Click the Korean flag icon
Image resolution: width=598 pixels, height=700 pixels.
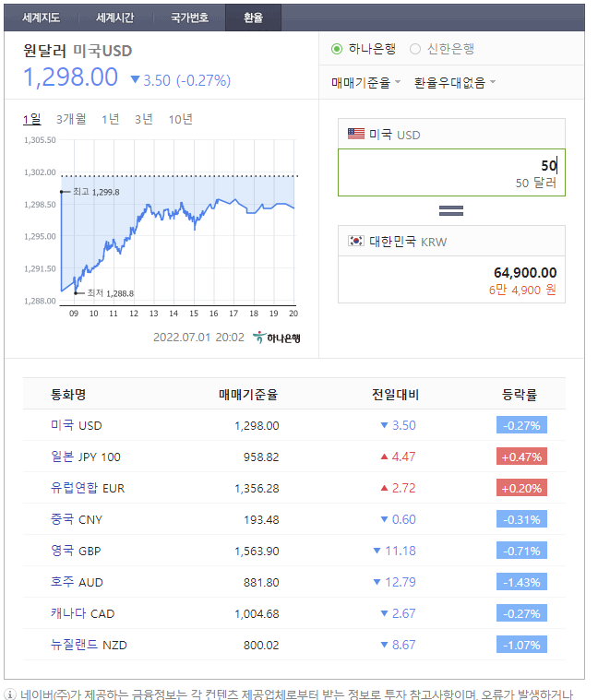356,241
